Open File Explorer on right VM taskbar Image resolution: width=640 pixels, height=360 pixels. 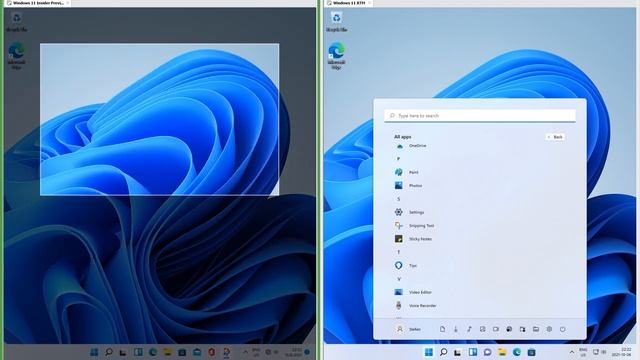(x=502, y=352)
